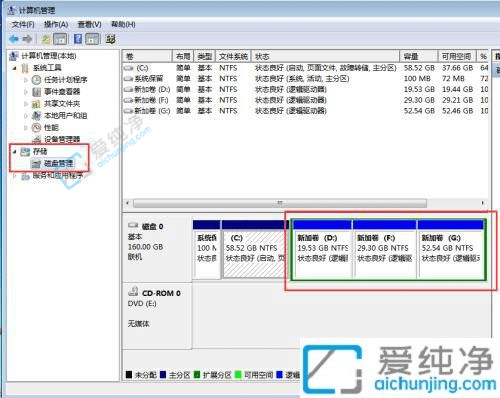This screenshot has height=398, width=500.
Task: Sort by the 类型 column header
Action: coord(205,56)
